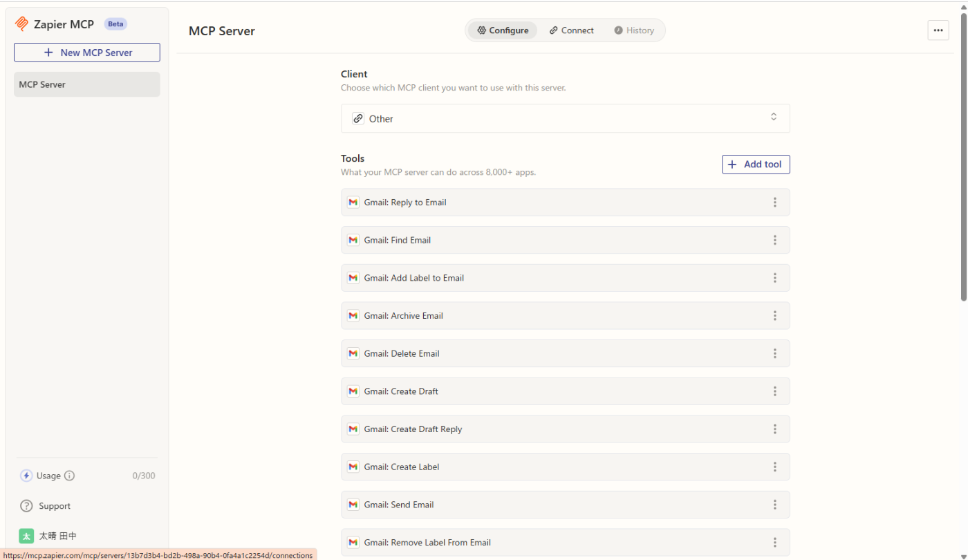This screenshot has height=560, width=968.
Task: Click the page vertical scrollbar thumb
Action: tap(963, 156)
